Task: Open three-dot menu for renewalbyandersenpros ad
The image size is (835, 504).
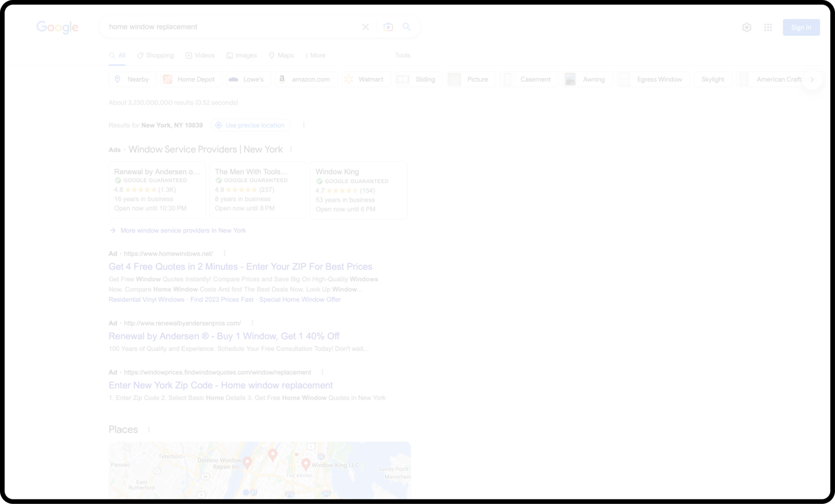Action: click(x=252, y=323)
